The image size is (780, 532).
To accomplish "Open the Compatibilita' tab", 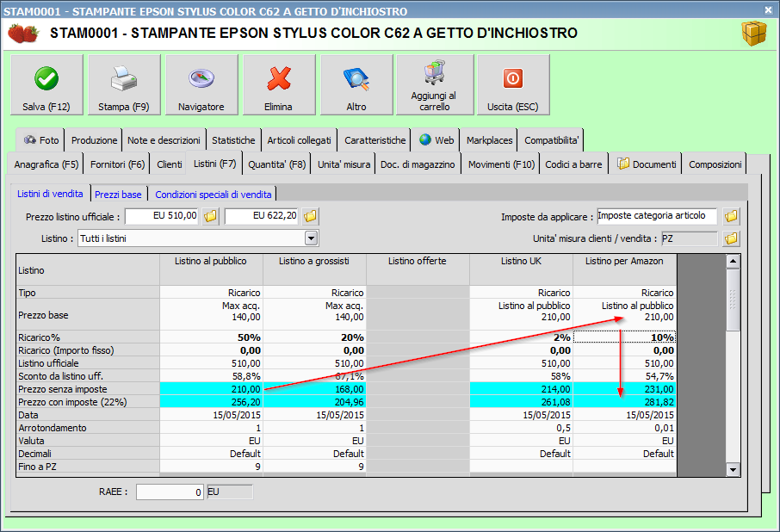I will (x=551, y=140).
